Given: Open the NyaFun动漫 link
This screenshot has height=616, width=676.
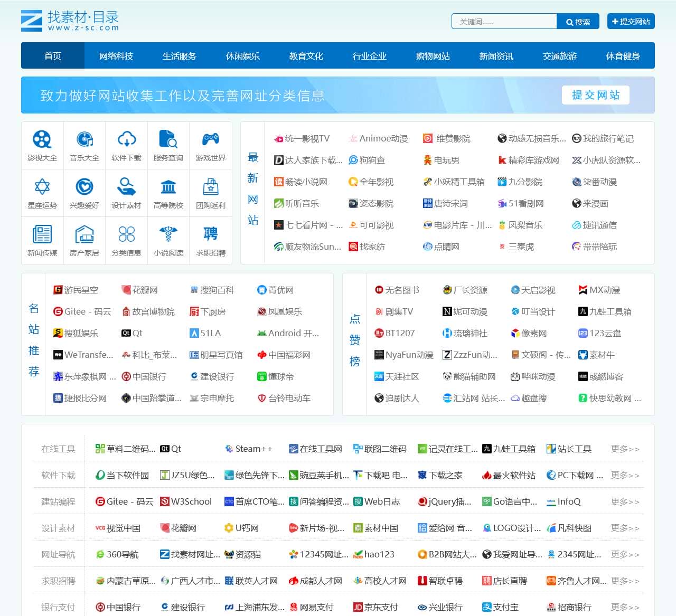Looking at the screenshot, I should coord(409,355).
